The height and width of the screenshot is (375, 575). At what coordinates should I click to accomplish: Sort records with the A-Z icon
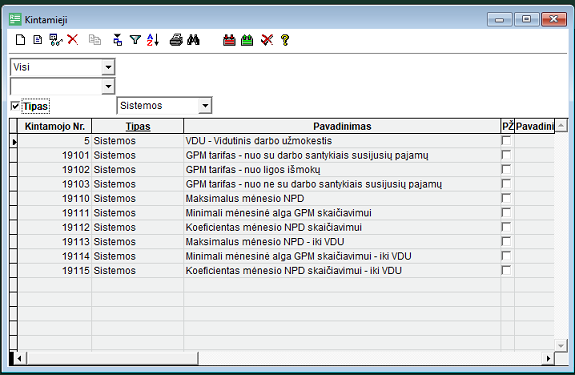click(x=153, y=40)
